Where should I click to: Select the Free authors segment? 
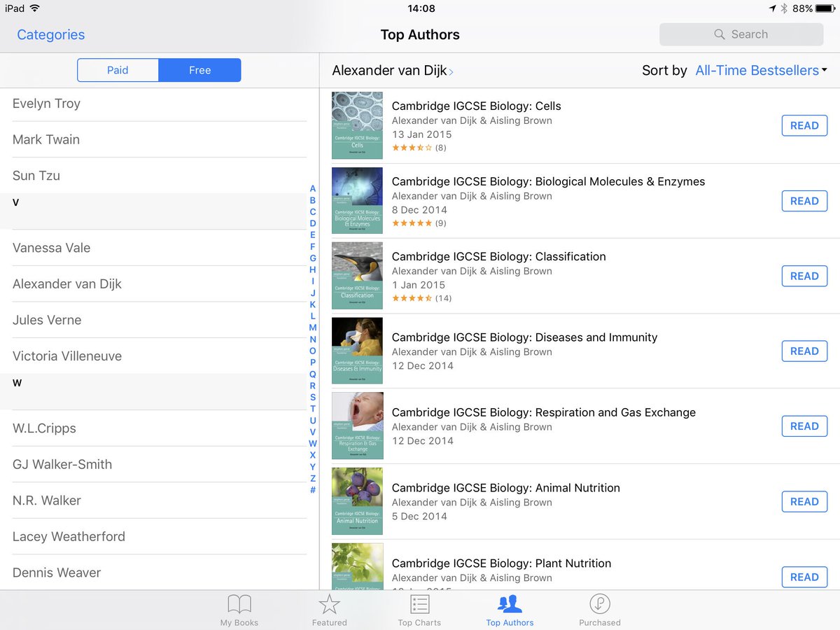[200, 70]
